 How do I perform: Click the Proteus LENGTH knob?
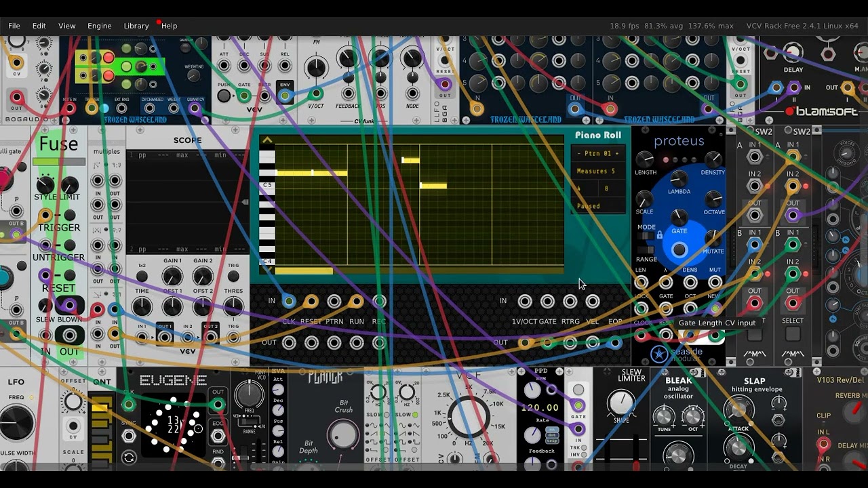645,160
